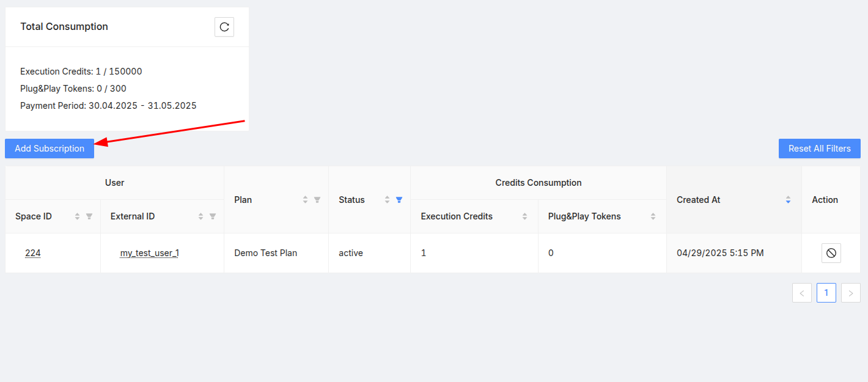Click the cancel subscription icon in Action column
Image resolution: width=868 pixels, height=382 pixels.
pos(831,253)
